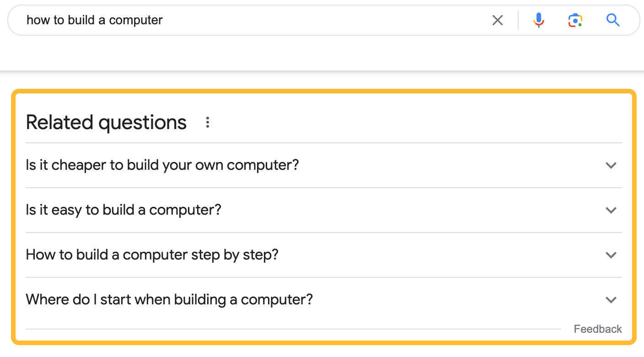
Task: Click the 'Where do I start when building a computer?' row
Action: pyautogui.click(x=169, y=299)
